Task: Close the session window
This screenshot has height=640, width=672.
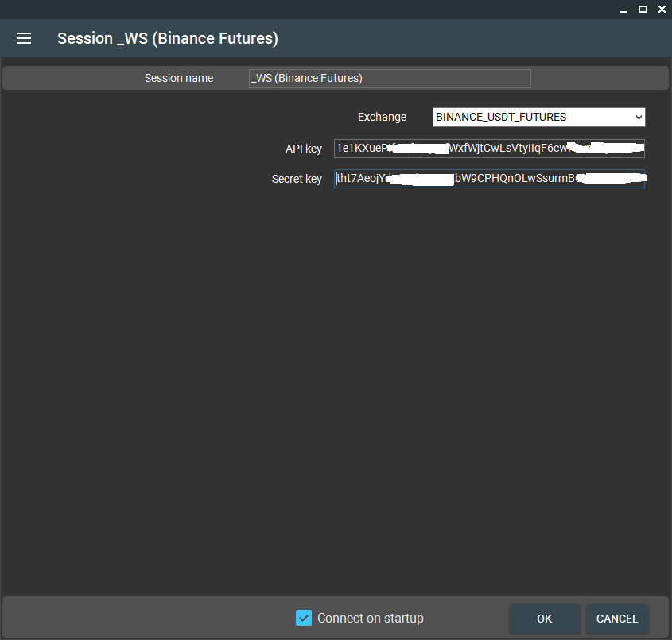Action: click(662, 9)
